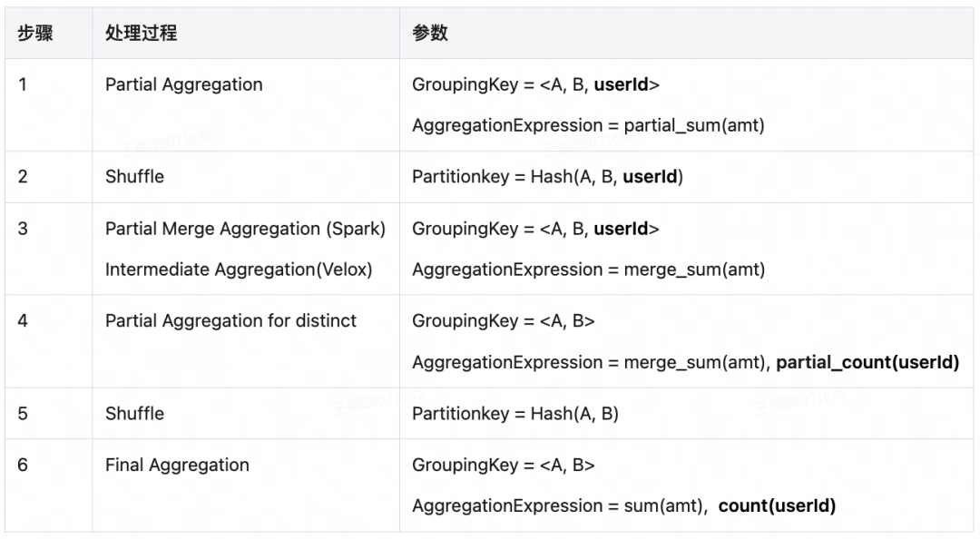Select the Intermediate Aggregation(Velox) text

coord(239,269)
